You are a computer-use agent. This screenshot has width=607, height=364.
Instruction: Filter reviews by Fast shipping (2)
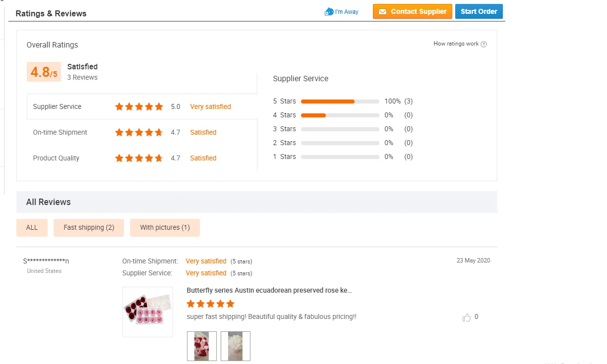(89, 228)
